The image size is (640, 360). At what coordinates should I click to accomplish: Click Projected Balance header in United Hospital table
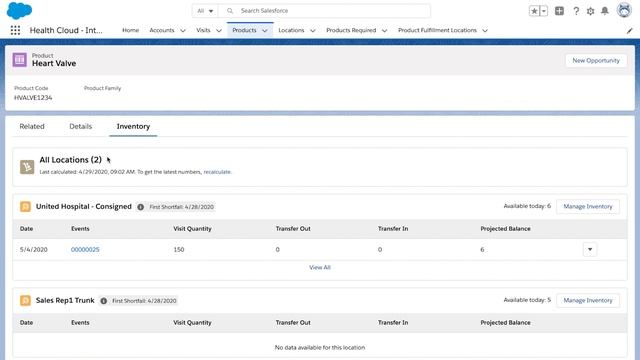(x=505, y=229)
